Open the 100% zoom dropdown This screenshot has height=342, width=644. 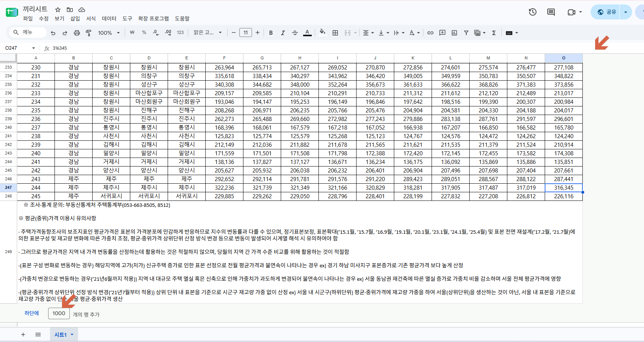[x=109, y=33]
